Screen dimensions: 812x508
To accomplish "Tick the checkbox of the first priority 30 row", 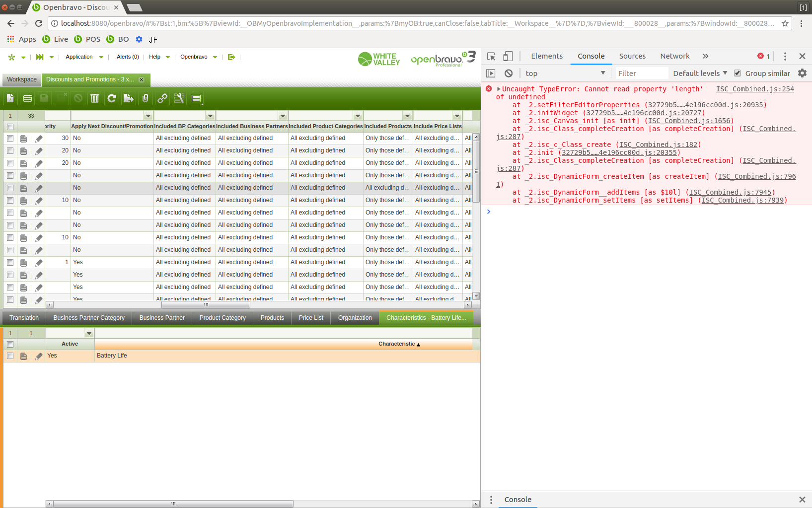I will (x=10, y=138).
